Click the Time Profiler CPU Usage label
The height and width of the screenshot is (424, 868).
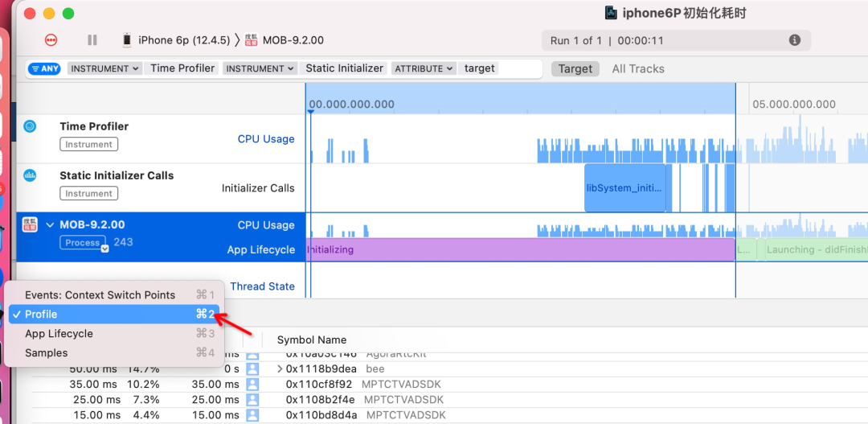click(266, 139)
